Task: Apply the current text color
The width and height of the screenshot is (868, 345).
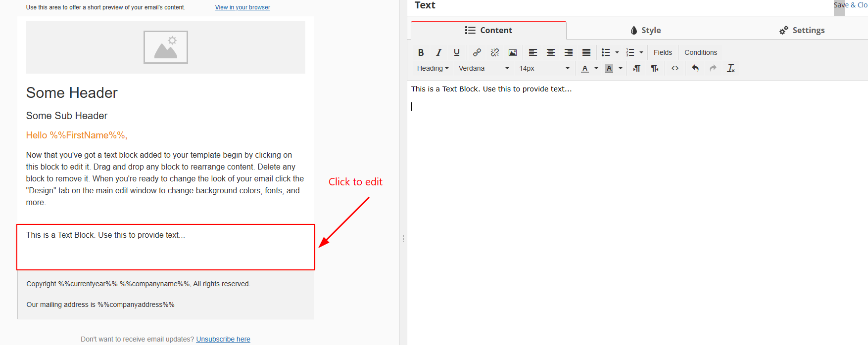Action: [x=585, y=68]
